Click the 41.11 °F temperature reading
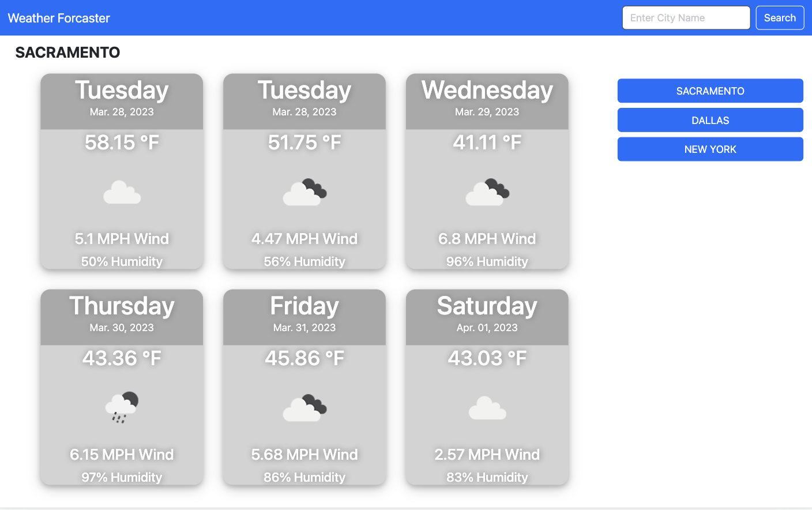Image resolution: width=812 pixels, height=510 pixels. (487, 142)
